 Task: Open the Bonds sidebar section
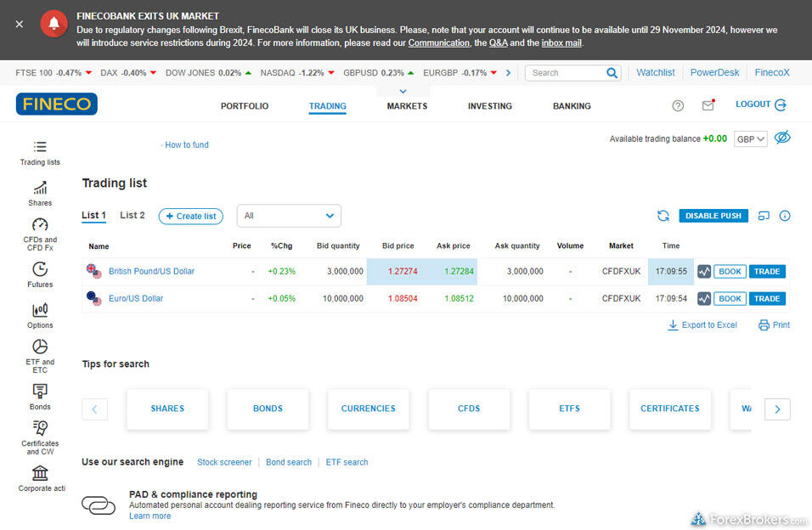(x=40, y=397)
